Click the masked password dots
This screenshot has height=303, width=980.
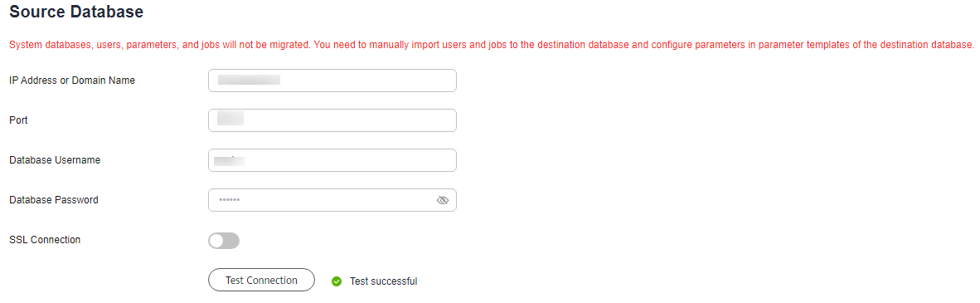(x=230, y=200)
